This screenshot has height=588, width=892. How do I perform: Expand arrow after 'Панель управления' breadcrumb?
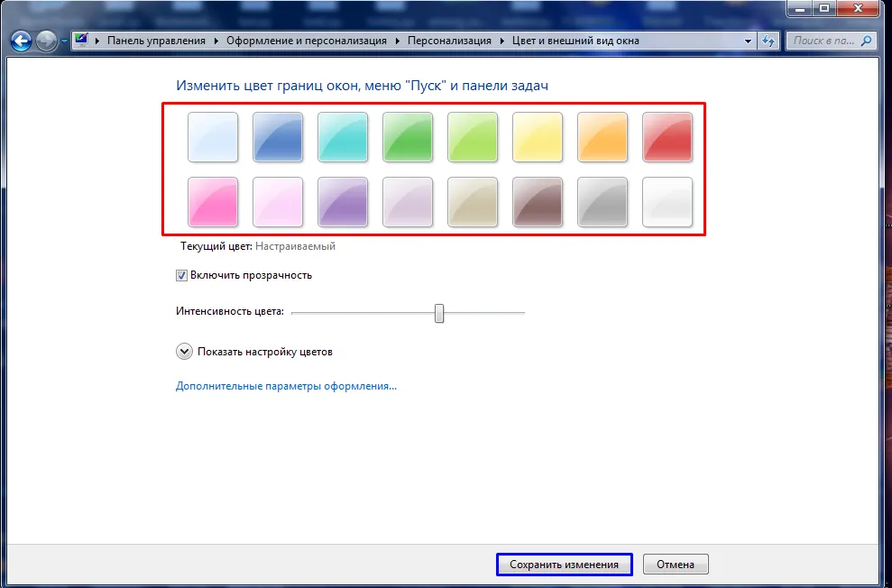click(216, 41)
